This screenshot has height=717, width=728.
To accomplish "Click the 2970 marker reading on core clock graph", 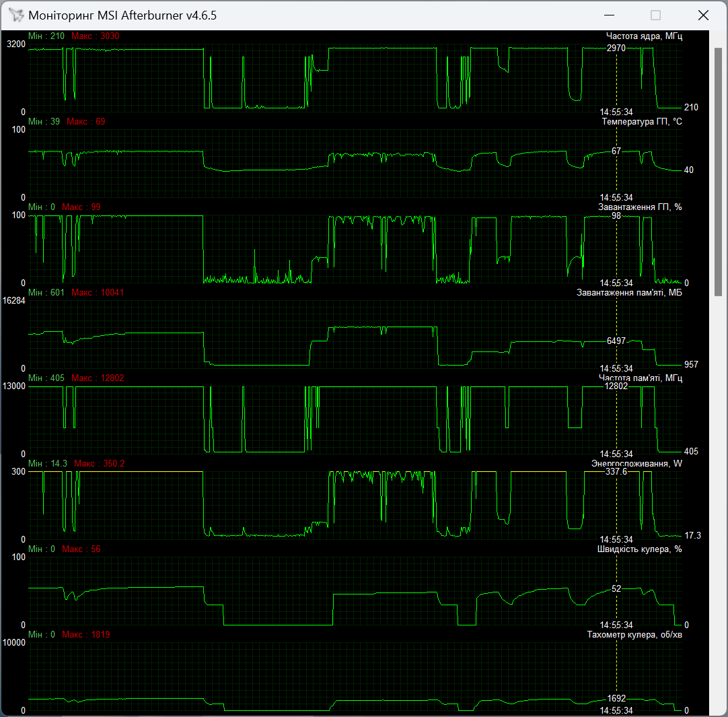I will click(616, 48).
